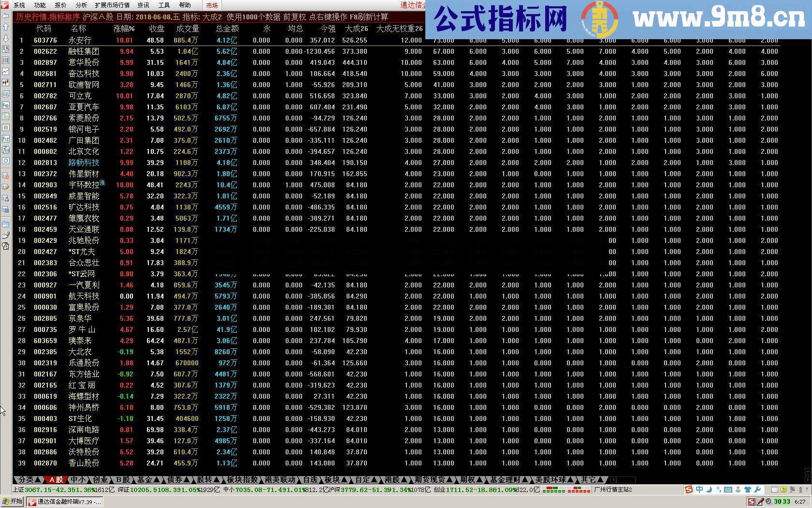Click taskbar clock showing 6:27

[799, 502]
